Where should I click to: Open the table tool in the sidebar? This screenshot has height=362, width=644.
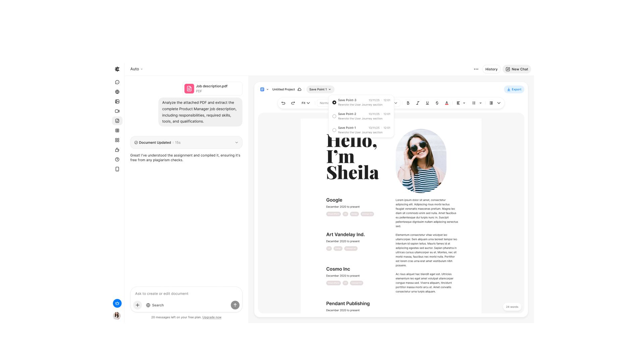pyautogui.click(x=117, y=130)
